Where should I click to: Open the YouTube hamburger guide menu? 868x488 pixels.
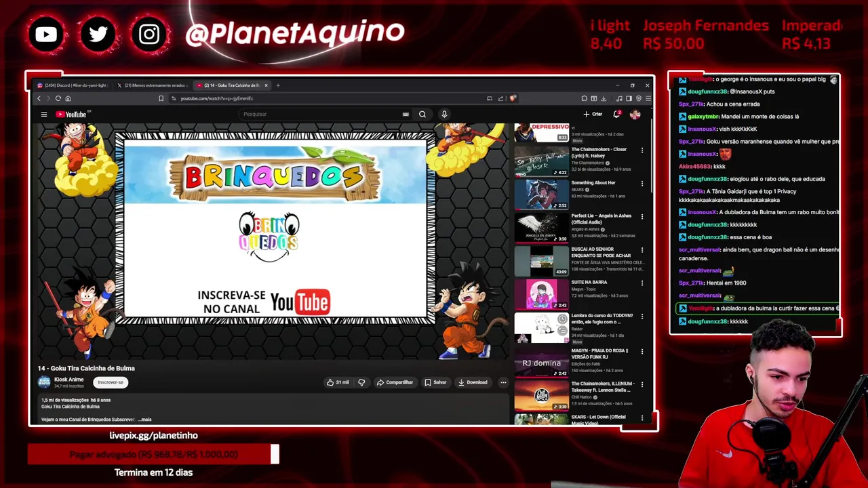click(x=44, y=114)
